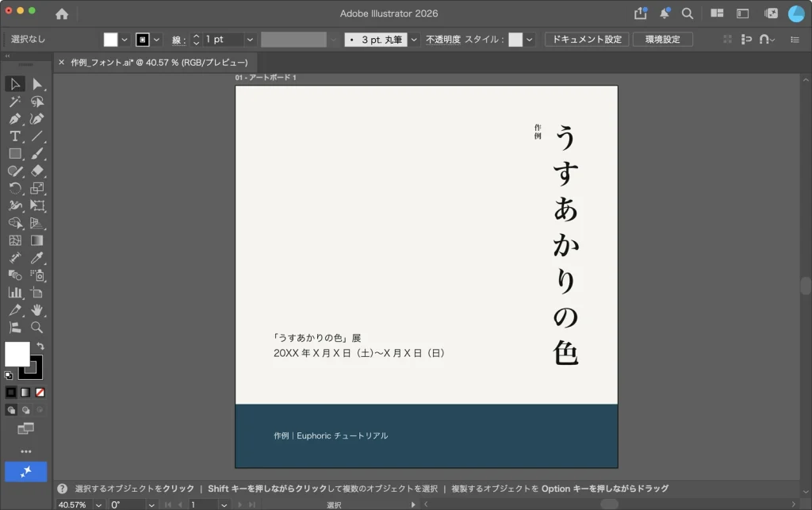Viewport: 812px width, 510px height.
Task: Open the contextual AI sparkle button
Action: [26, 472]
